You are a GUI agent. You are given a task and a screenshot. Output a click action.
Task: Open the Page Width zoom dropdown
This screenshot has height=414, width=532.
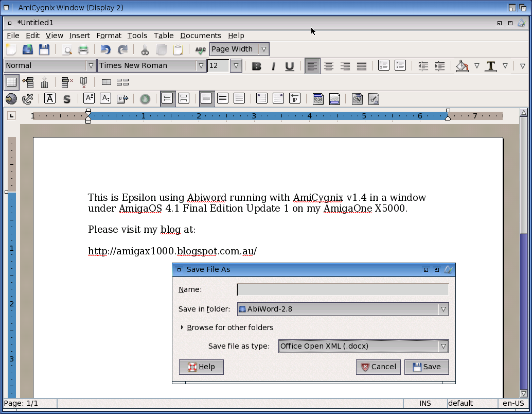(x=263, y=49)
